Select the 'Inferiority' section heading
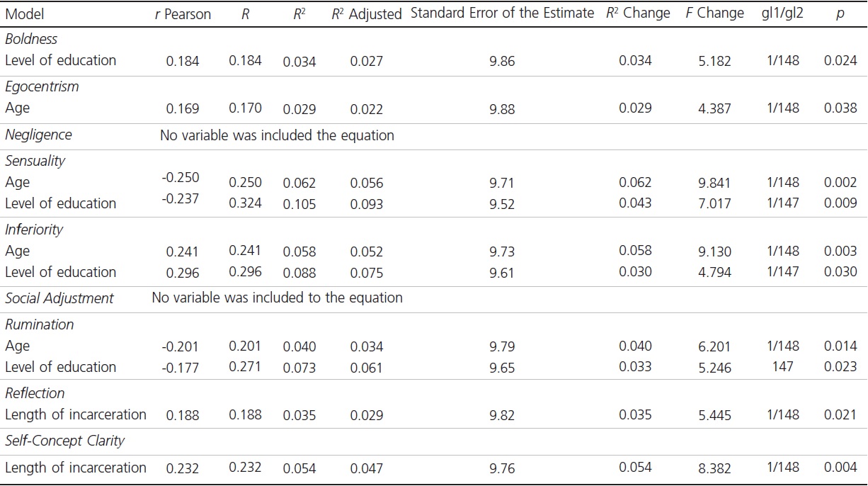The image size is (868, 486). click(34, 230)
